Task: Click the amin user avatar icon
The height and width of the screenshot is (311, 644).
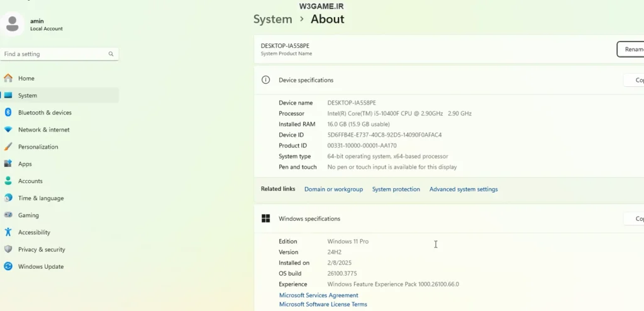Action: tap(13, 24)
